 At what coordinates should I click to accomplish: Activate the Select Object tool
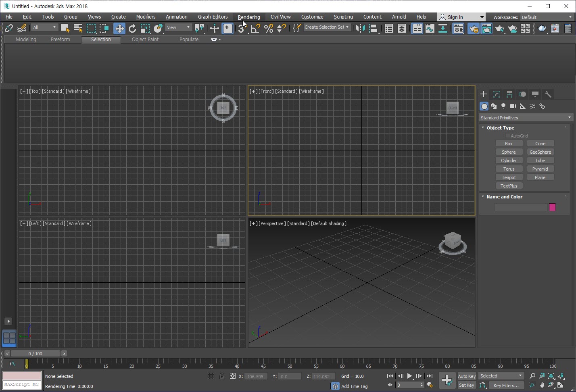[65, 28]
